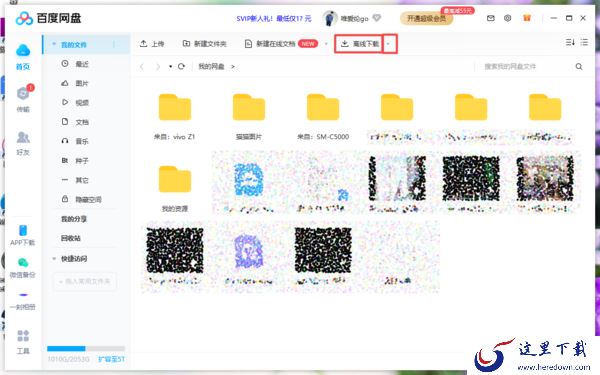Expand breadcrumb arrow after 我的网盘

[232, 67]
